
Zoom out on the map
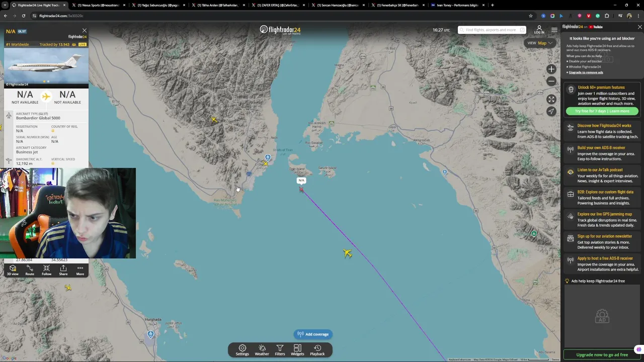(x=551, y=81)
